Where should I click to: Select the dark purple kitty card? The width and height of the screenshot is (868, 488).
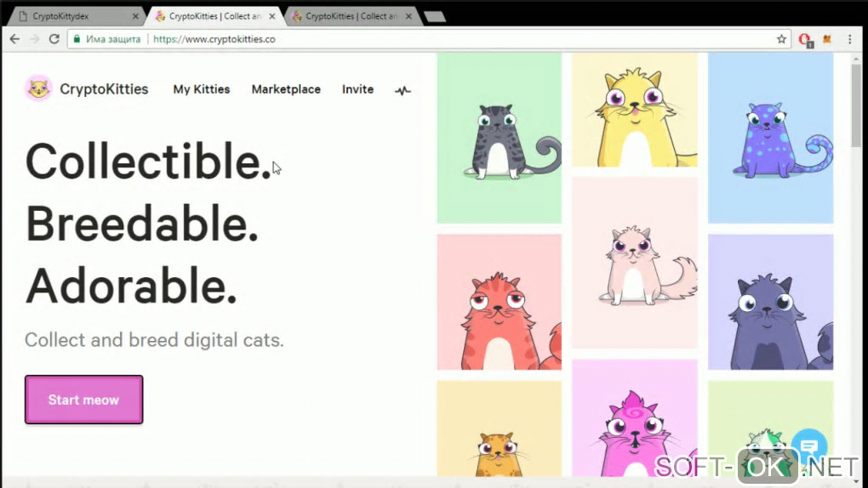click(x=771, y=302)
